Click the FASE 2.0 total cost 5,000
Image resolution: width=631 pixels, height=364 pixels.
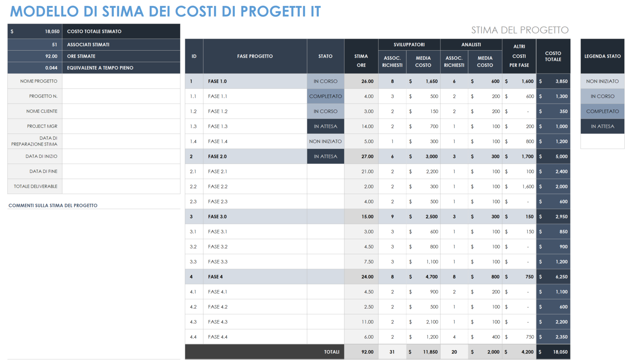(x=561, y=156)
